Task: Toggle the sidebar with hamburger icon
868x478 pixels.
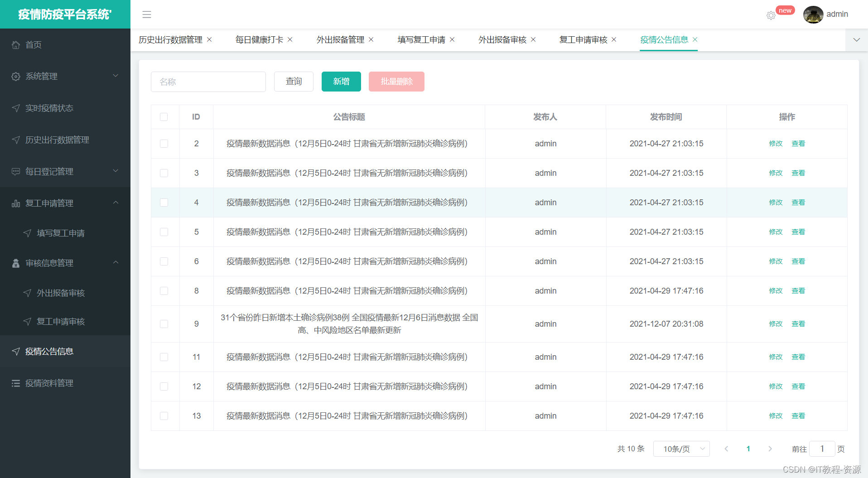Action: click(x=146, y=14)
